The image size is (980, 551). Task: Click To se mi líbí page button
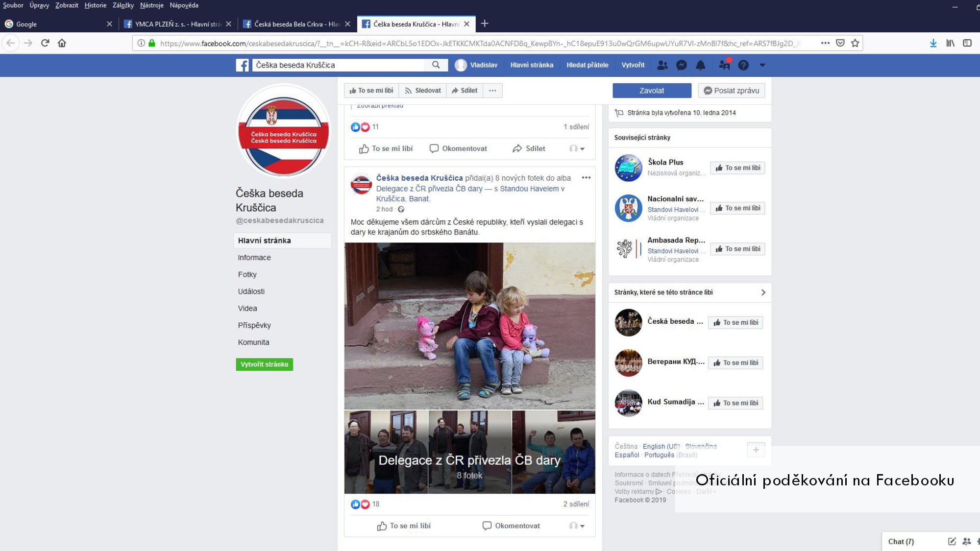(x=371, y=91)
